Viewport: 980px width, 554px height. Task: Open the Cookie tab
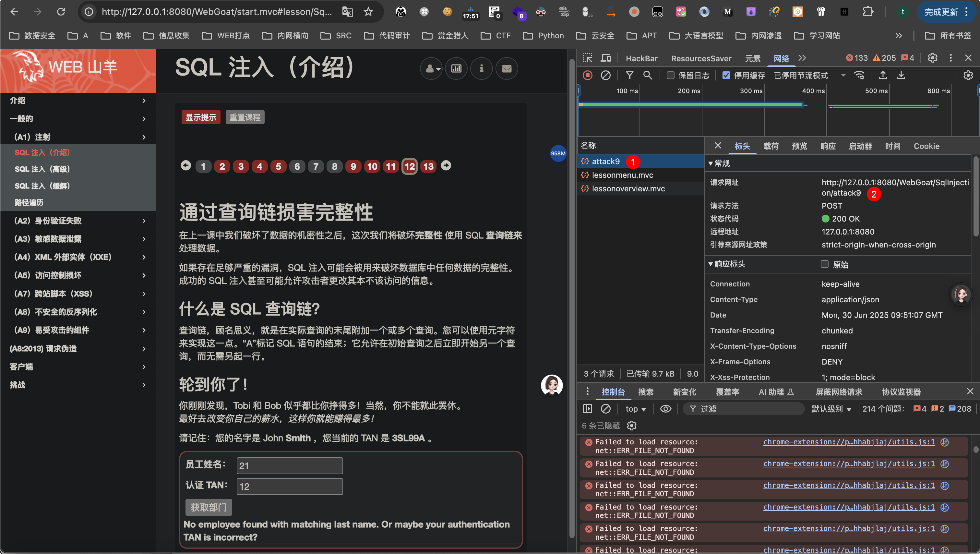pos(926,146)
